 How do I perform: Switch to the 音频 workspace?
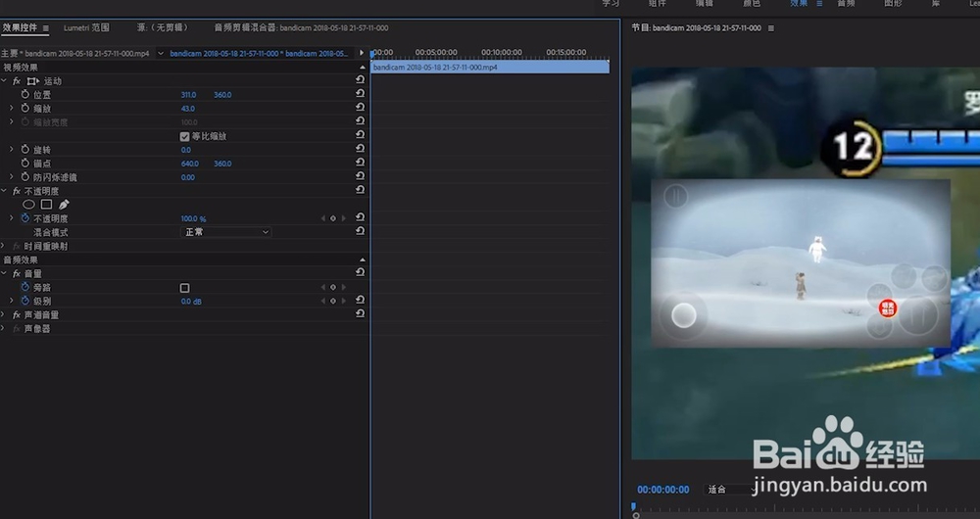tap(846, 3)
